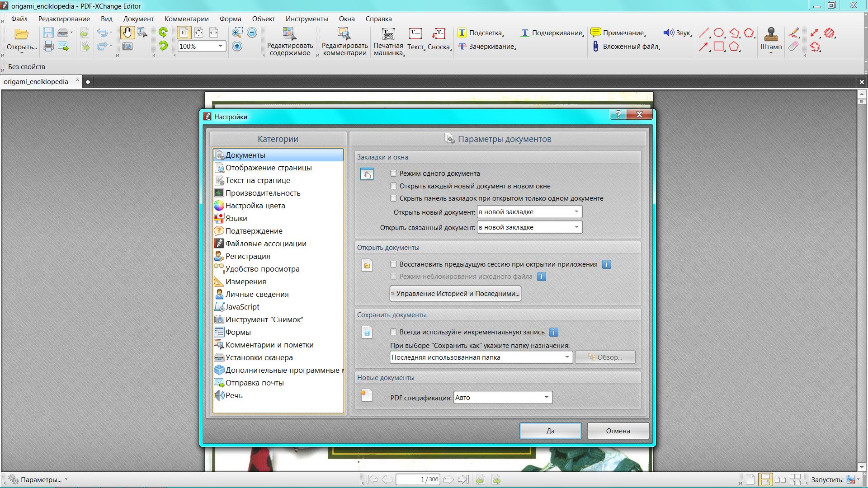Toggle hide tab bar with one document
Viewport: 868px width, 488px height.
point(393,198)
